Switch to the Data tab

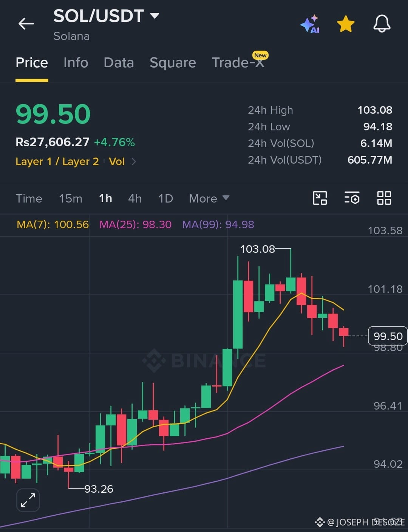119,62
